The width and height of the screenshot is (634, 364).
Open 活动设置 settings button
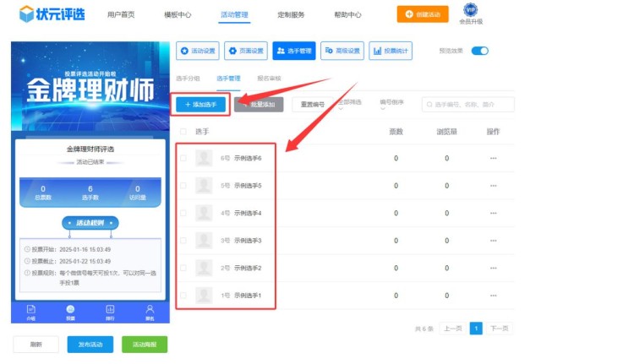[x=198, y=52]
